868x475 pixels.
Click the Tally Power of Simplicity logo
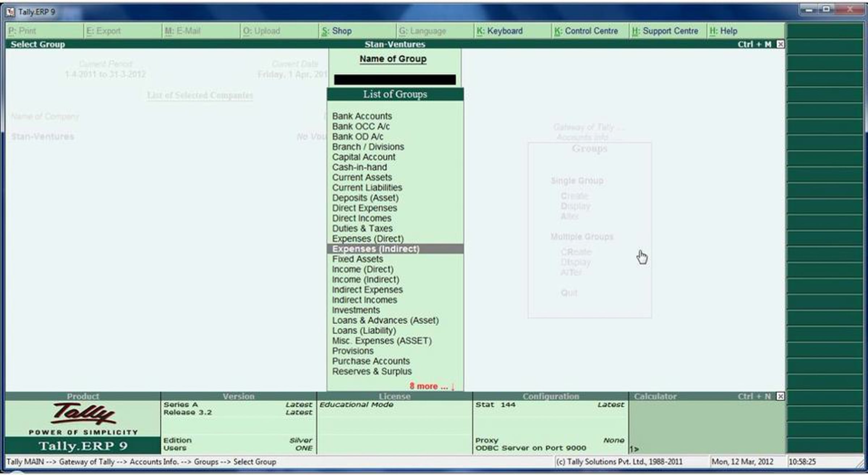click(83, 419)
